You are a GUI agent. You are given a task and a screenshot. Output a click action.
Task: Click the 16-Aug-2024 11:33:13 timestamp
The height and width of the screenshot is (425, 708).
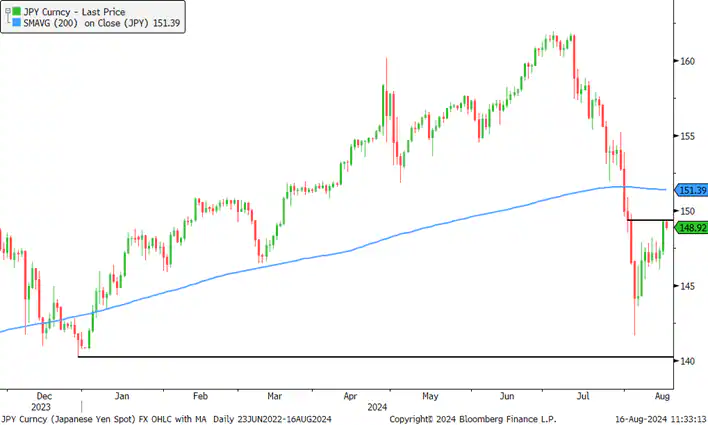pyautogui.click(x=661, y=419)
